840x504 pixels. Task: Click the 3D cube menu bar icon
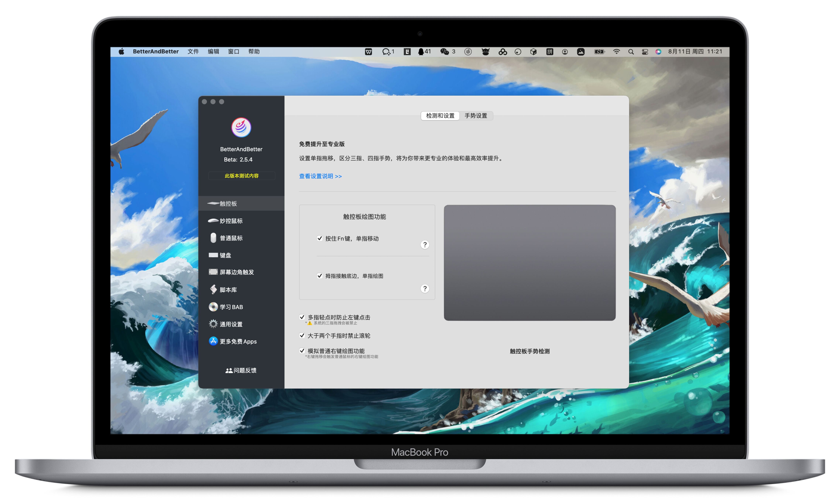coord(533,52)
